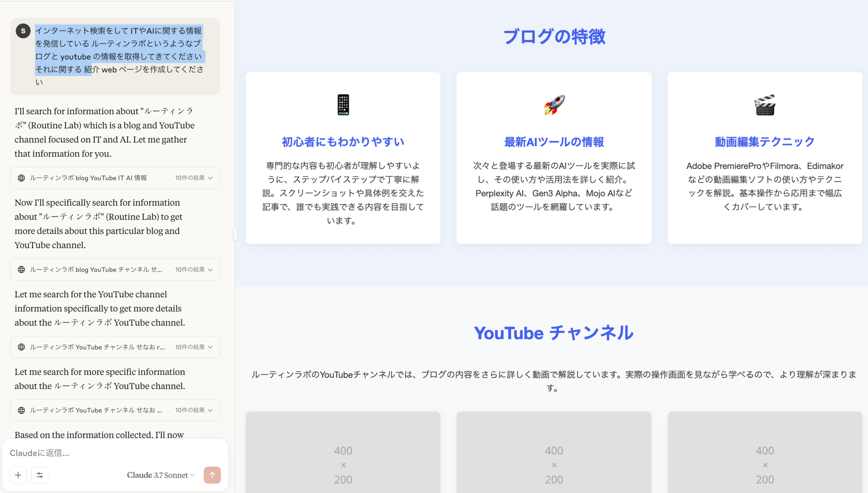Expand second search results chevron
Screen dimensions: 868x493
(211, 270)
